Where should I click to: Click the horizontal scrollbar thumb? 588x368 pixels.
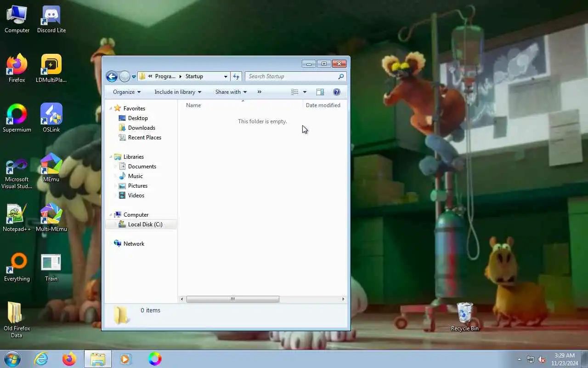[232, 299]
